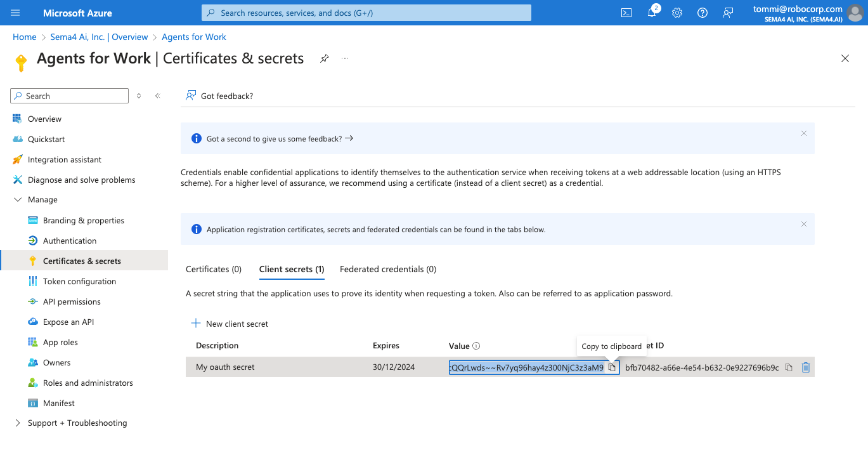
Task: Open the notifications bell
Action: [652, 13]
